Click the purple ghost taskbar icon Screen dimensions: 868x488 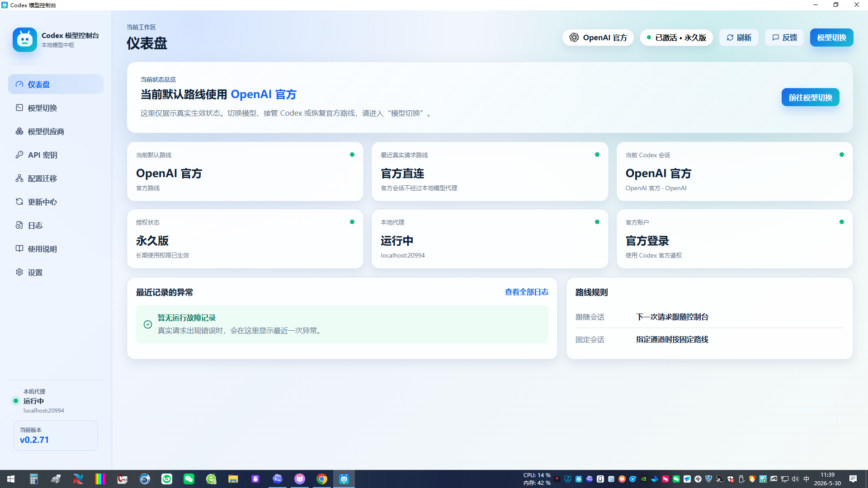(x=255, y=479)
